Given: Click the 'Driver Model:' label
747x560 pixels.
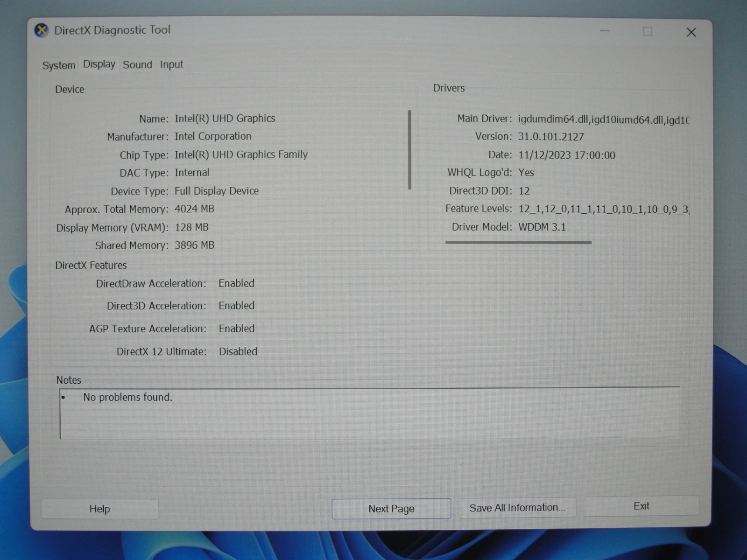Looking at the screenshot, I should coord(482,227).
